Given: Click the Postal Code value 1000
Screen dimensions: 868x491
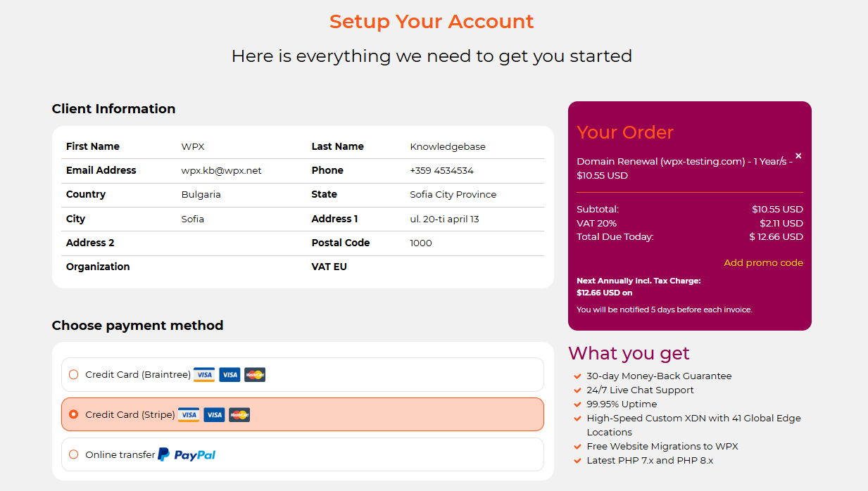Looking at the screenshot, I should [x=421, y=243].
